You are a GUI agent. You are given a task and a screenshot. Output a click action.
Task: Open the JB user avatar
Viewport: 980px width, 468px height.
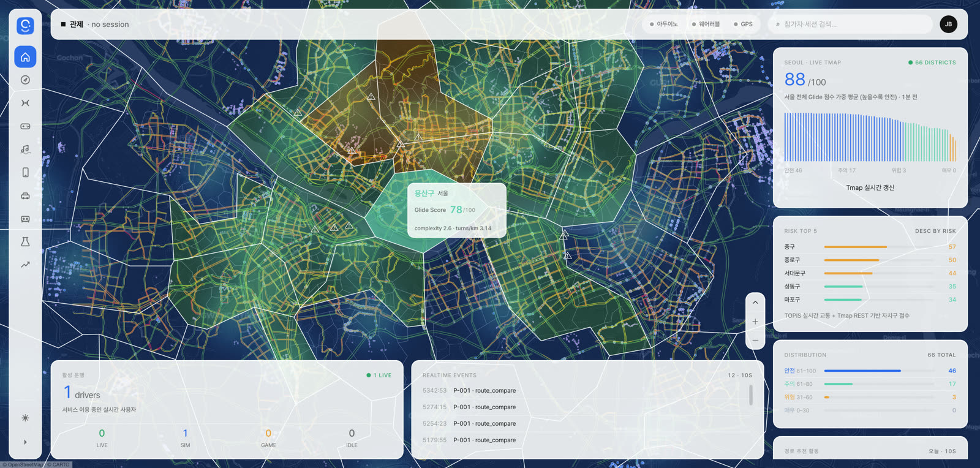[x=948, y=25]
